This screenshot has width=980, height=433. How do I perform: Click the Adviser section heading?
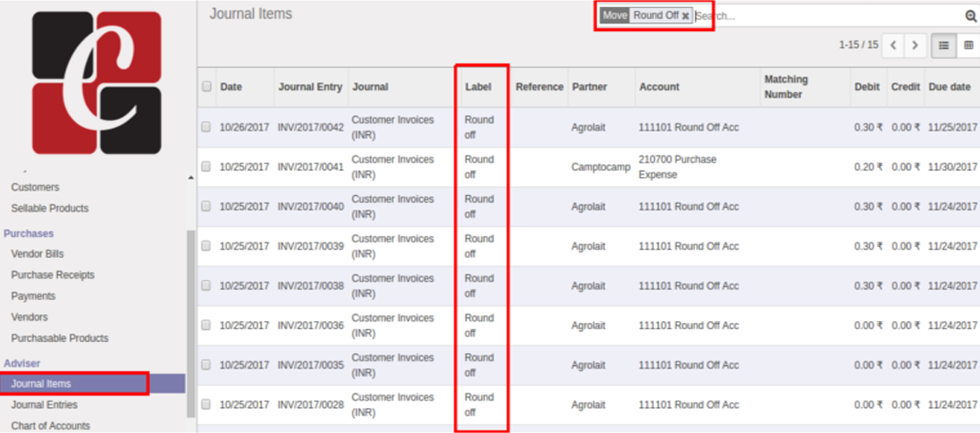coord(21,363)
